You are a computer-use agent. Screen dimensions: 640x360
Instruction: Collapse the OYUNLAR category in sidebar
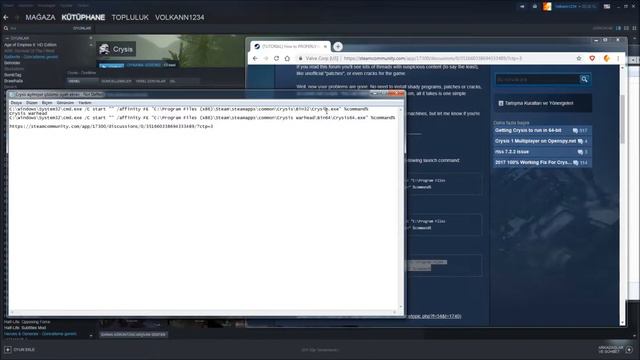(x=7, y=38)
